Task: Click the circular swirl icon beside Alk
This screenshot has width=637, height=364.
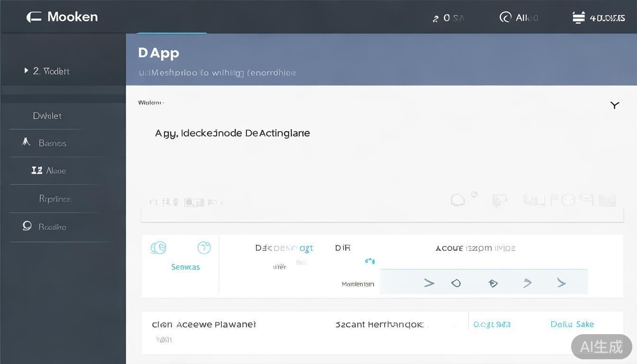Action: click(505, 18)
